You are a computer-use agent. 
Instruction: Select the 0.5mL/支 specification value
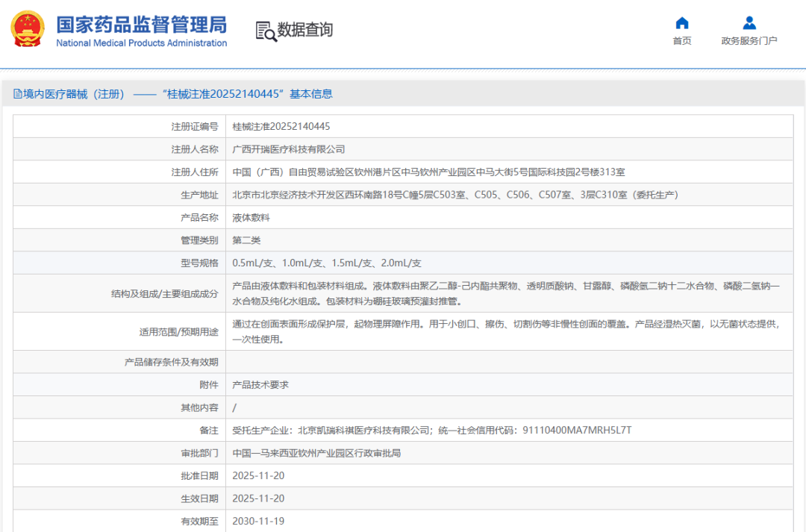tap(326, 263)
